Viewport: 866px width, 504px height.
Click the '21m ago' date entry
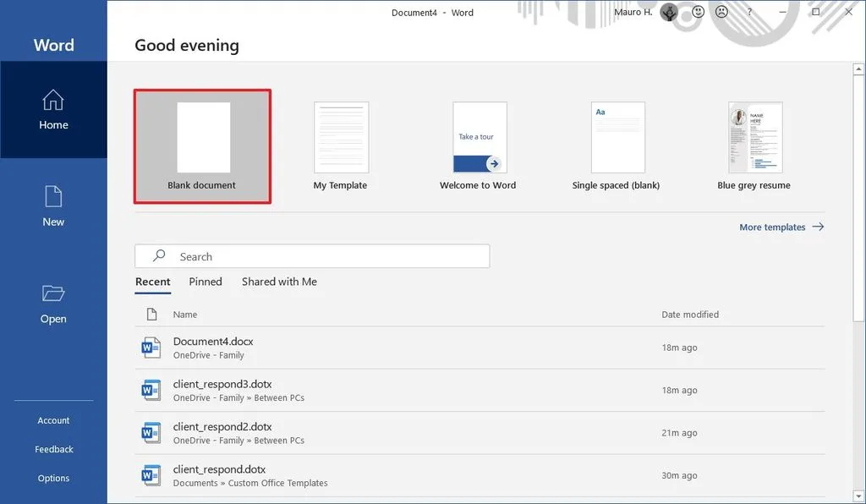[x=679, y=433]
